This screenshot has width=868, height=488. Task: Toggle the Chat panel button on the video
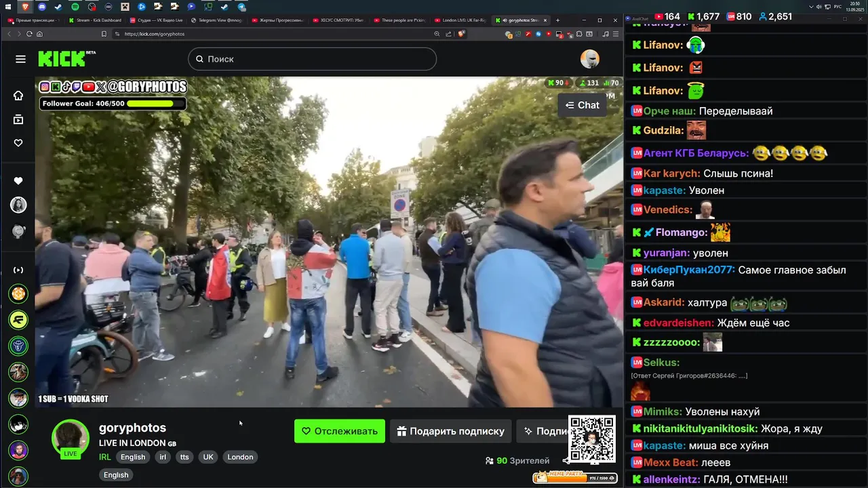click(583, 105)
